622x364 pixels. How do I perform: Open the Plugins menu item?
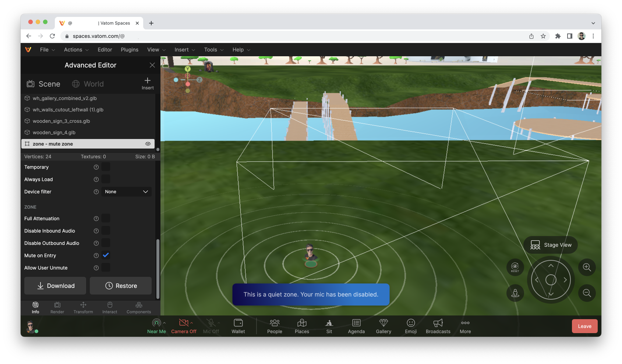pyautogui.click(x=130, y=50)
